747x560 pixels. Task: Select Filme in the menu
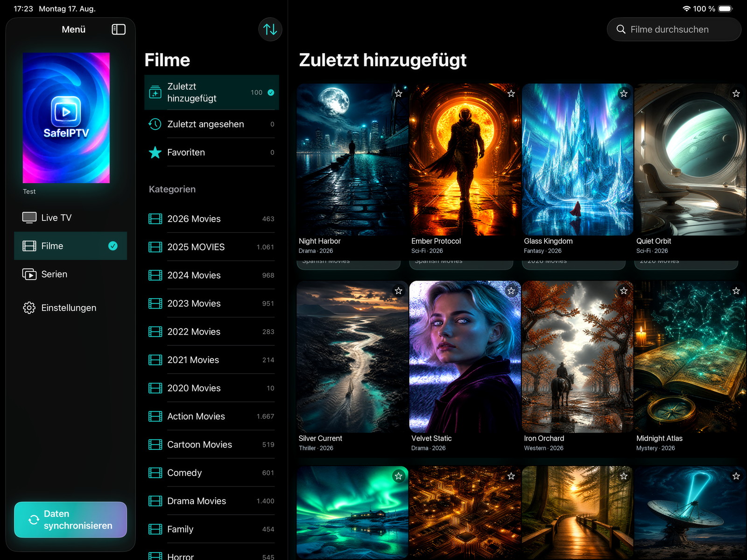[x=70, y=246]
